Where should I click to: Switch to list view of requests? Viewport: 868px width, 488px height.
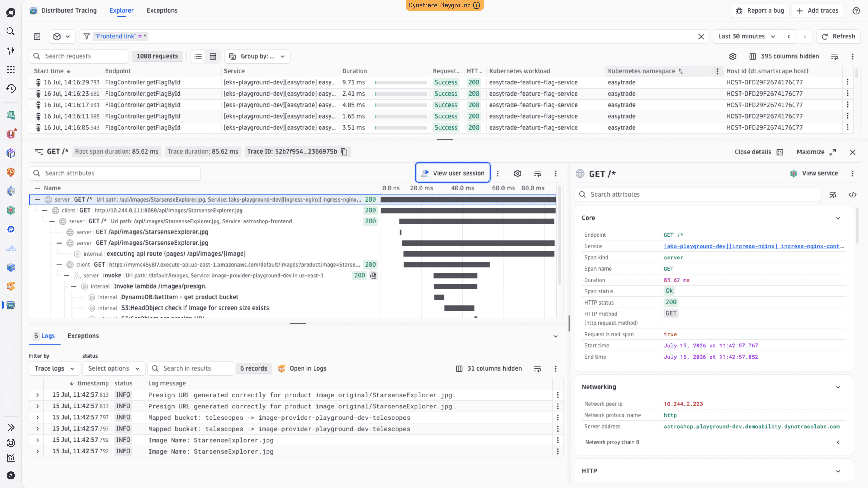pyautogui.click(x=198, y=56)
